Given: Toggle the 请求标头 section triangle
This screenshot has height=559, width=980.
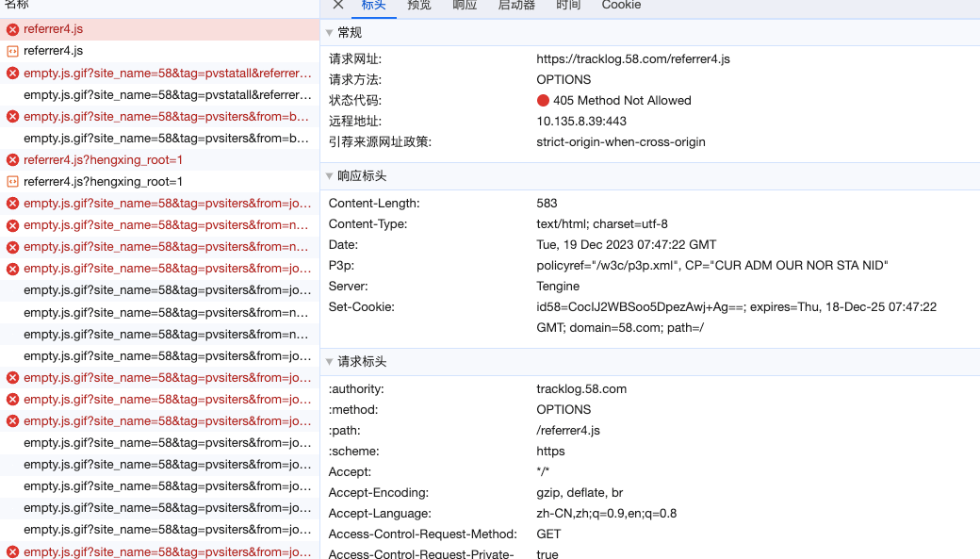Looking at the screenshot, I should click(x=330, y=362).
